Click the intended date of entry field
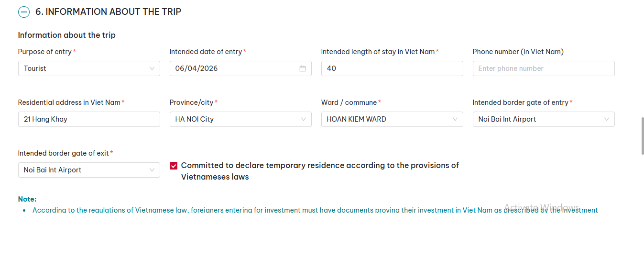 (234, 68)
